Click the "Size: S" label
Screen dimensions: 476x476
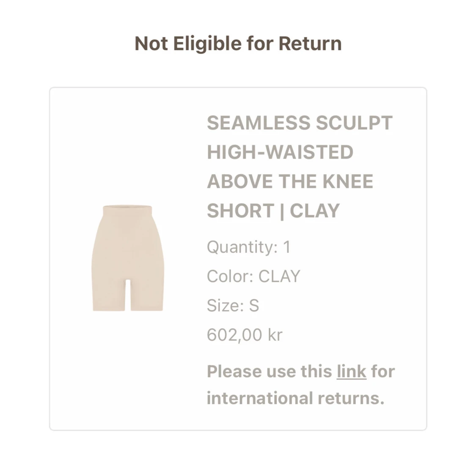[233, 305]
